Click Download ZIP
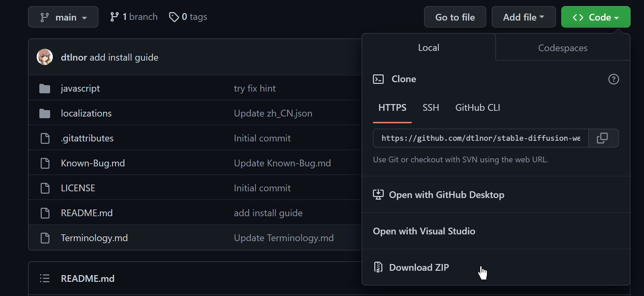Screen dimensions: 644x296 [496, 267]
